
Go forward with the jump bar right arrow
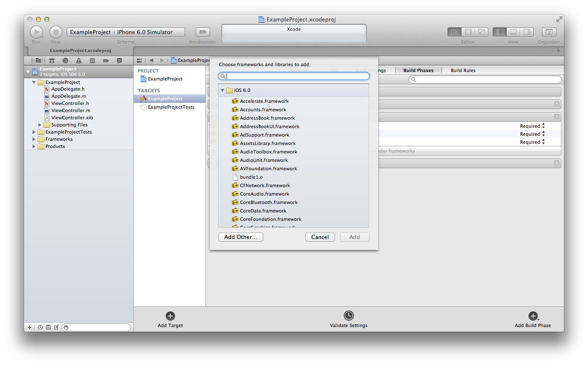pyautogui.click(x=162, y=60)
